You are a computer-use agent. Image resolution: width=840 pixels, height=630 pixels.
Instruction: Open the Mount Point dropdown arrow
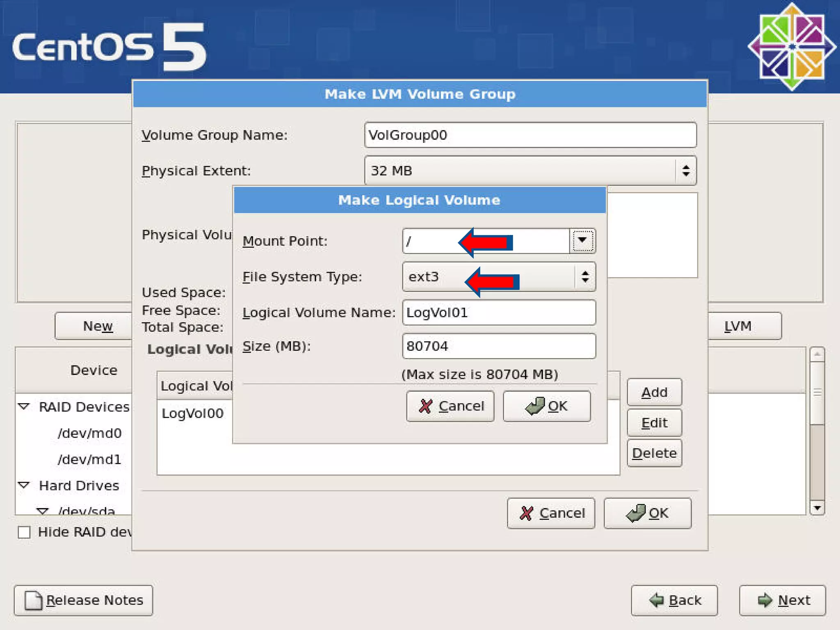coord(582,241)
